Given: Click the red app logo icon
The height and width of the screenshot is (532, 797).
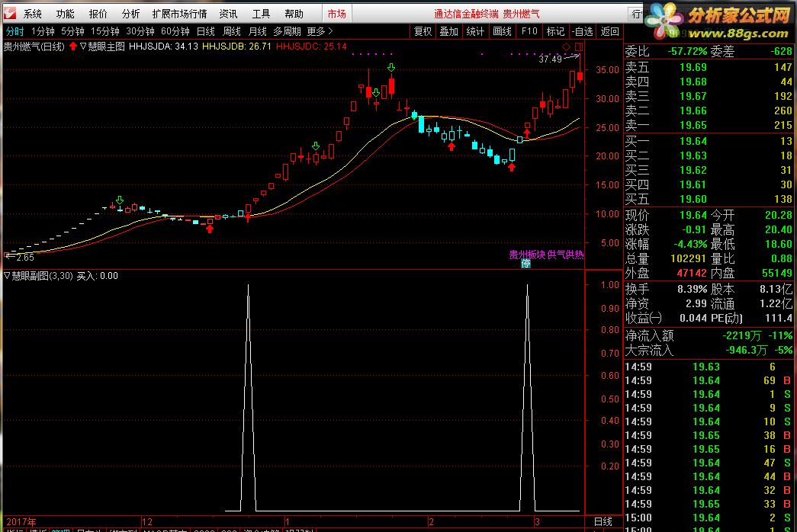Looking at the screenshot, I should pos(9,13).
